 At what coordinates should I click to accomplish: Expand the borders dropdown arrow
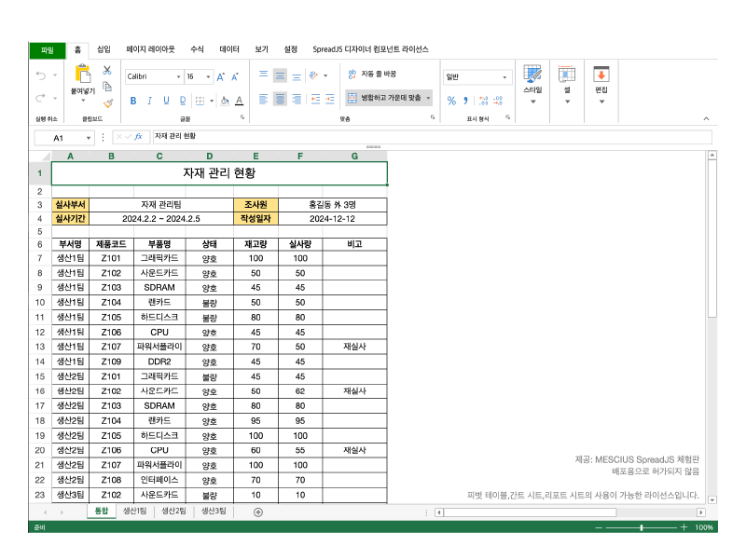click(x=212, y=101)
